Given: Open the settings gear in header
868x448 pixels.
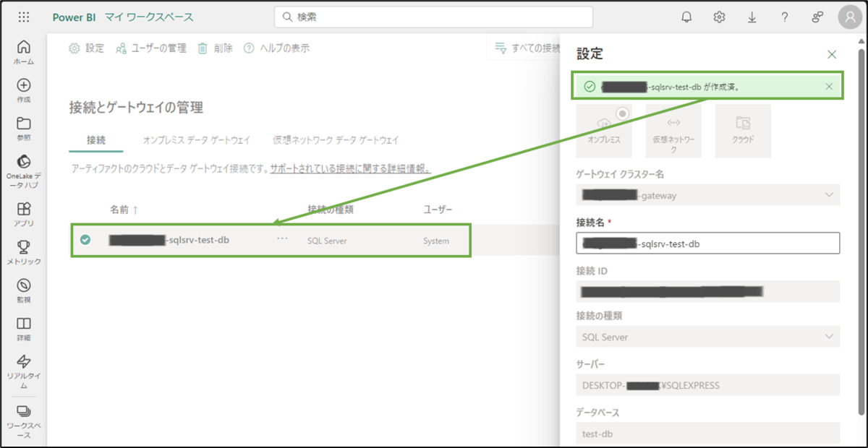Looking at the screenshot, I should coord(719,17).
